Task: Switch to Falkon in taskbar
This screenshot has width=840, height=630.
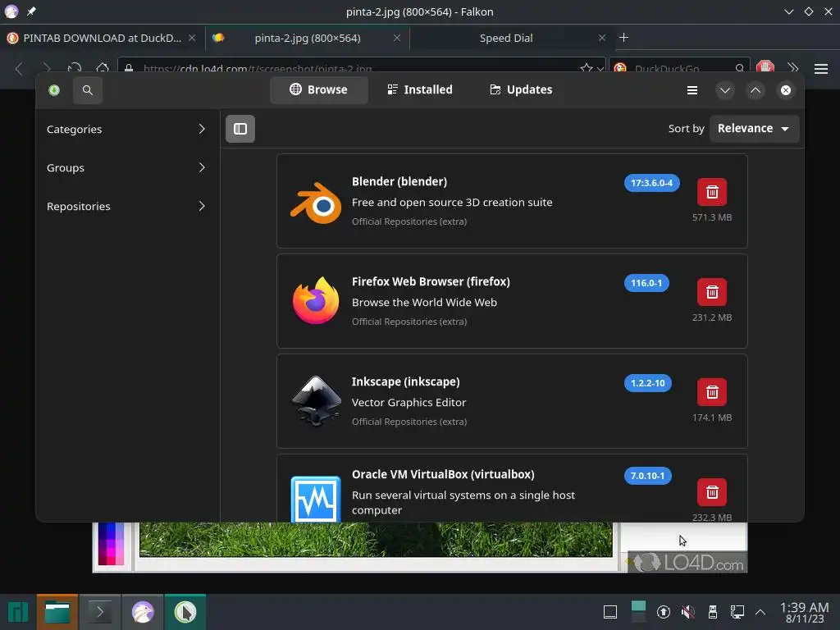Action: 143,612
